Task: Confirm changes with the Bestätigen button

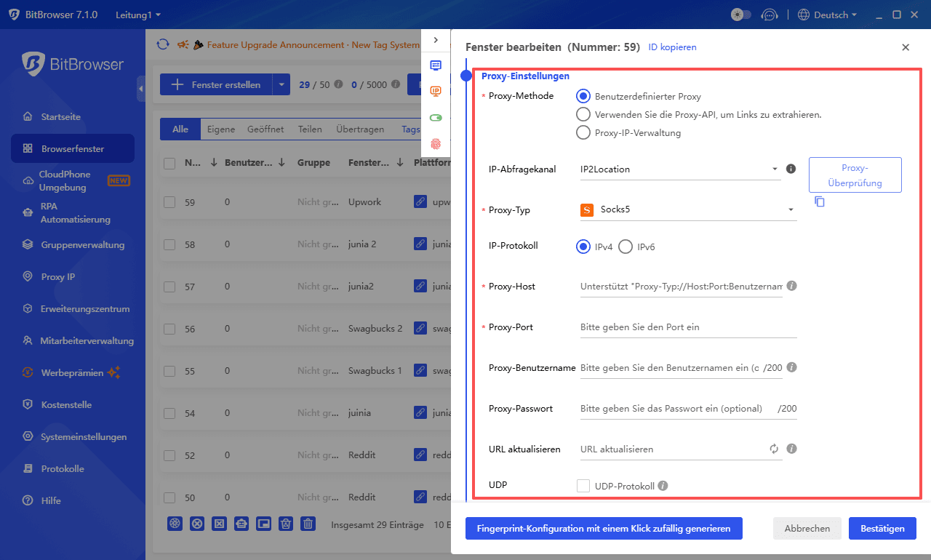Action: tap(882, 529)
